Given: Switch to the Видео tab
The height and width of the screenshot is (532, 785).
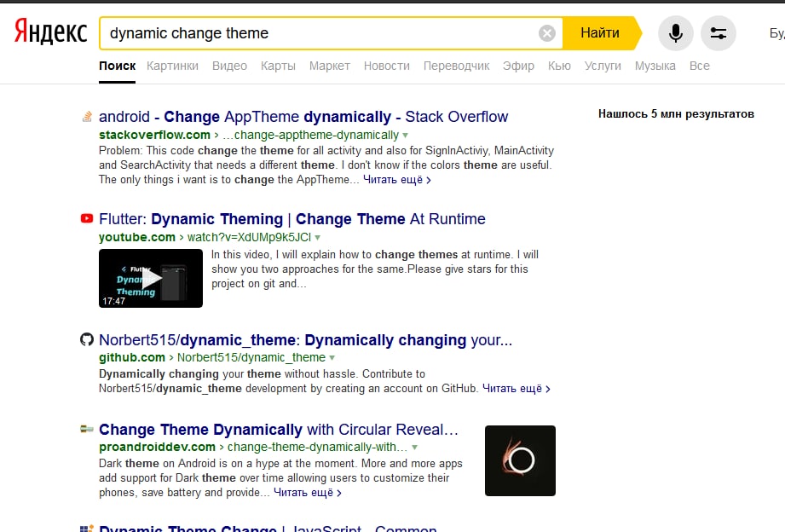Looking at the screenshot, I should [x=229, y=66].
